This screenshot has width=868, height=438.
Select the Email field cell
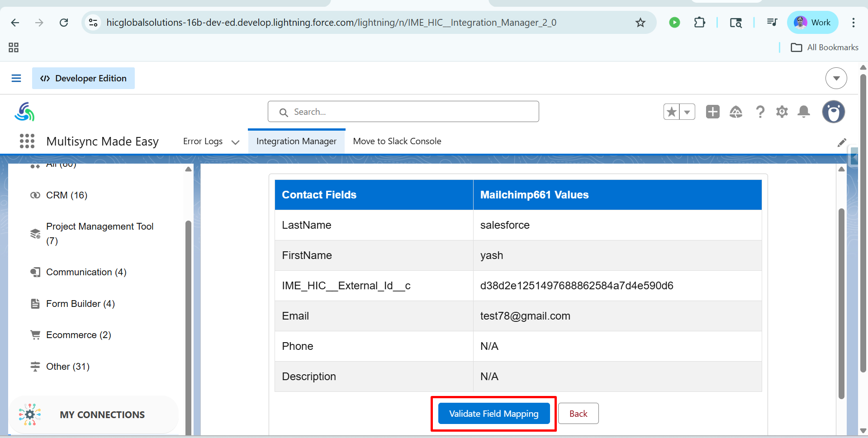(374, 316)
